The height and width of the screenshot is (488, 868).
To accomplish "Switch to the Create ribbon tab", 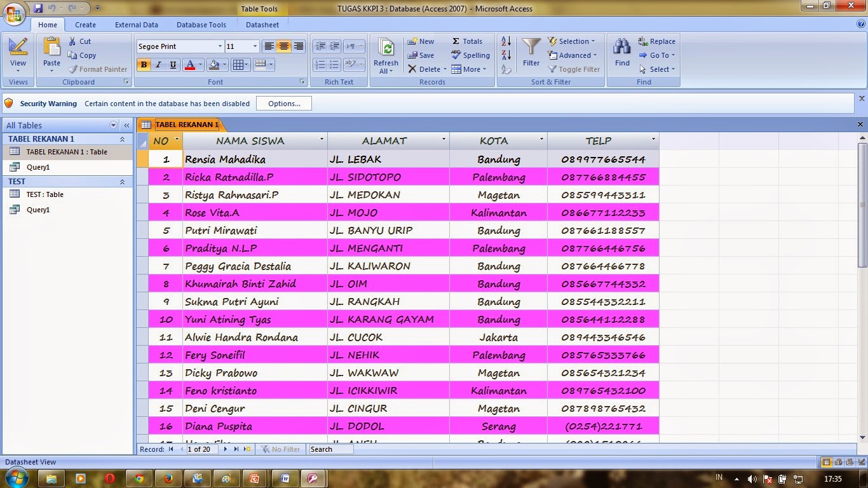I will pos(85,25).
